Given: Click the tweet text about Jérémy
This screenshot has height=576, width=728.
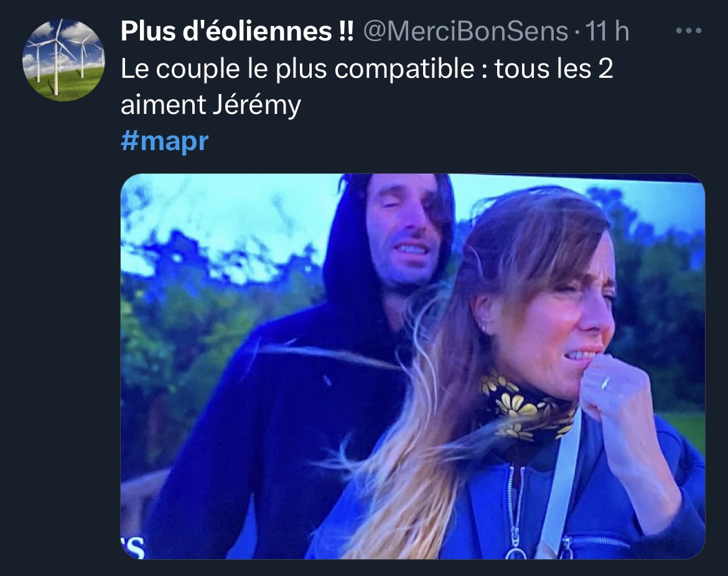Looking at the screenshot, I should [x=366, y=87].
